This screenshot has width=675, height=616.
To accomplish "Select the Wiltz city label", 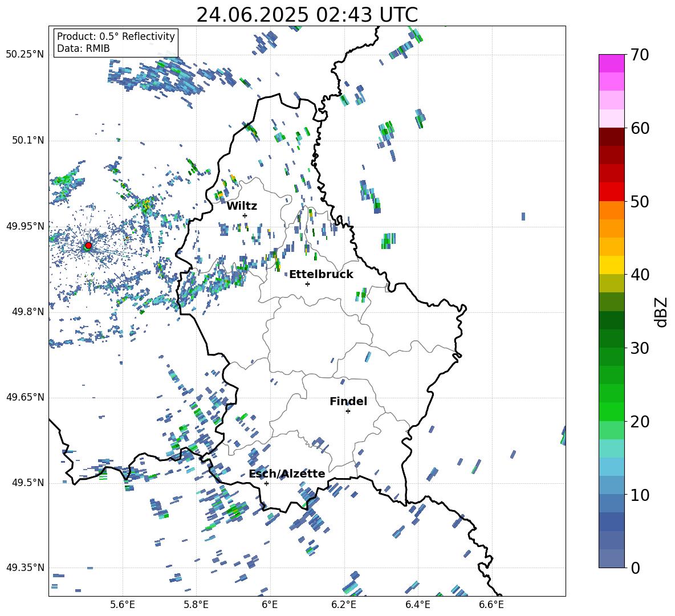I will click(x=242, y=206).
